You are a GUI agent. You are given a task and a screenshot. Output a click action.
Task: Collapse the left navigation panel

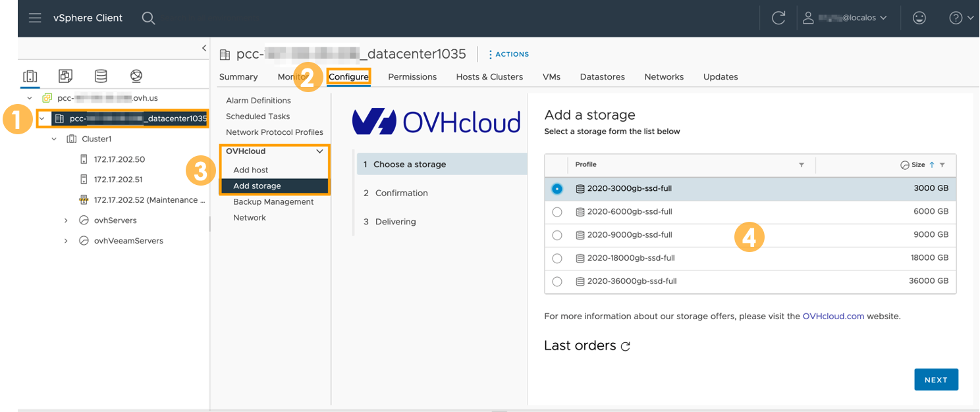point(204,48)
